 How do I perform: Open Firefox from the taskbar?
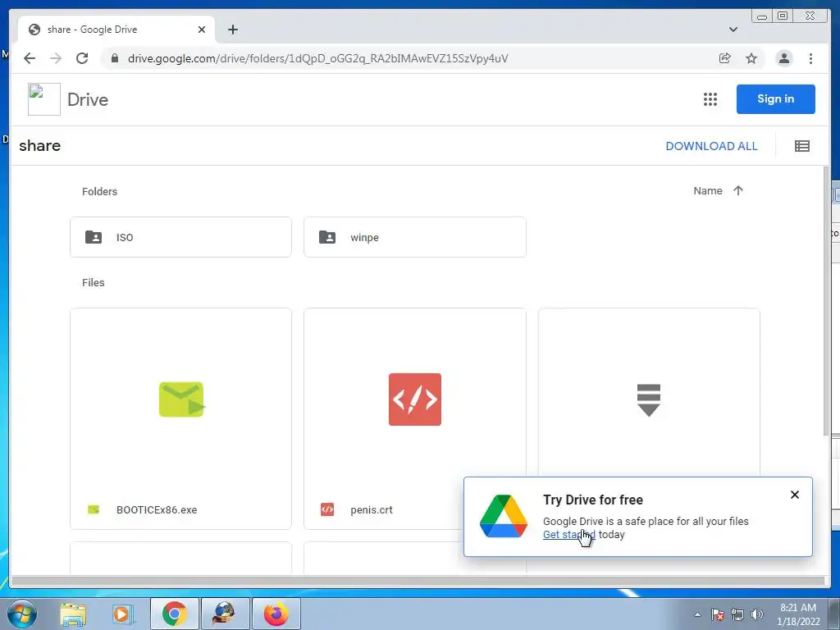(276, 614)
